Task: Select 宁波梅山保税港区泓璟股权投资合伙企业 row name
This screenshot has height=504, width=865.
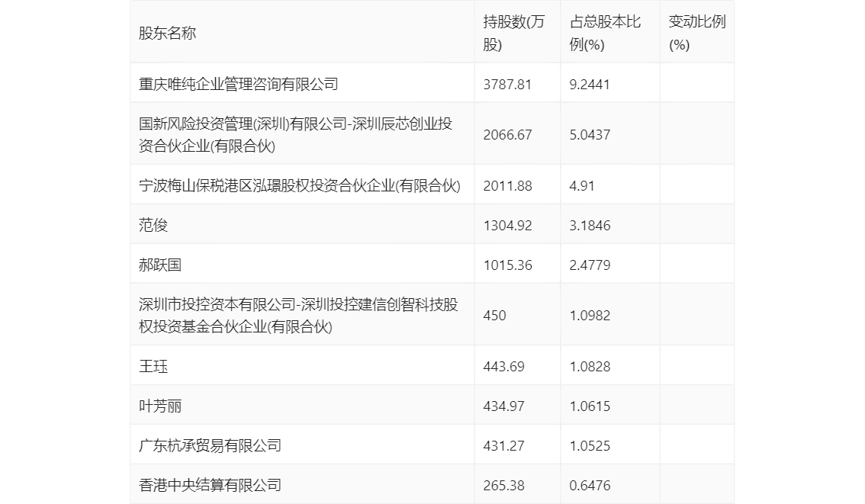Action: click(300, 185)
